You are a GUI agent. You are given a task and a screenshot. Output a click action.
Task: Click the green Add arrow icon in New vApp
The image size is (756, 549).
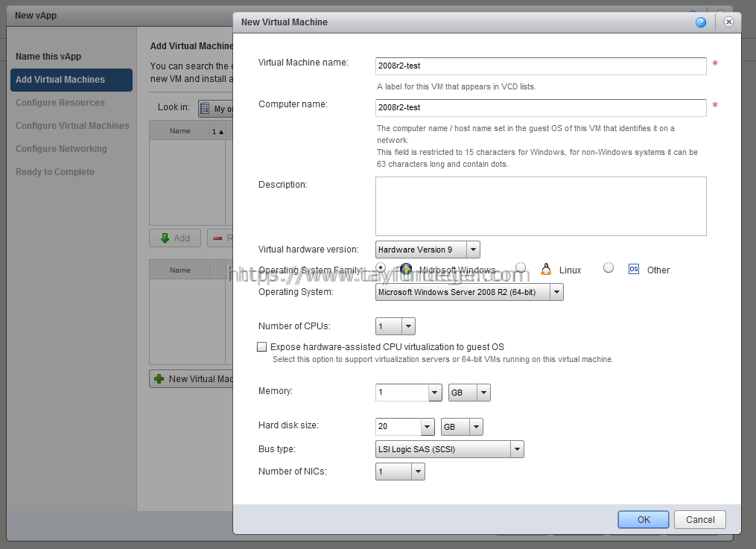(x=165, y=238)
